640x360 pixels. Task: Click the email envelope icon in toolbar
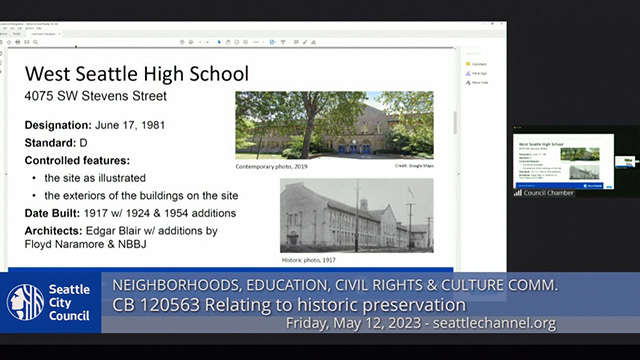coord(27,42)
